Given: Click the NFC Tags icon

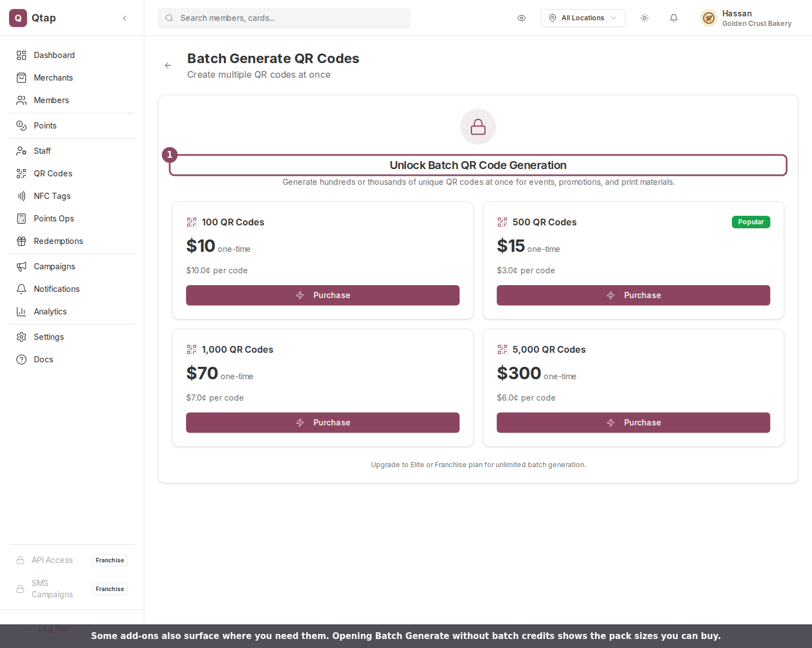Looking at the screenshot, I should click(21, 196).
